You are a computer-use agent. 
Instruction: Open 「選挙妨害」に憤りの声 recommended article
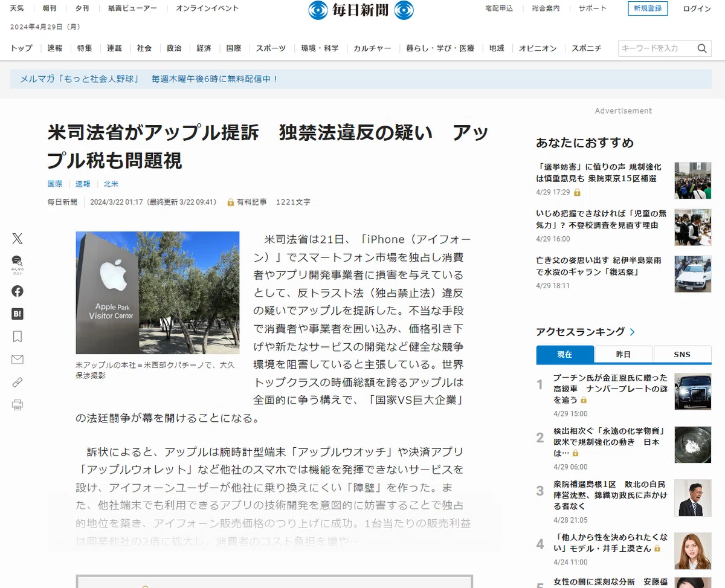(x=599, y=173)
